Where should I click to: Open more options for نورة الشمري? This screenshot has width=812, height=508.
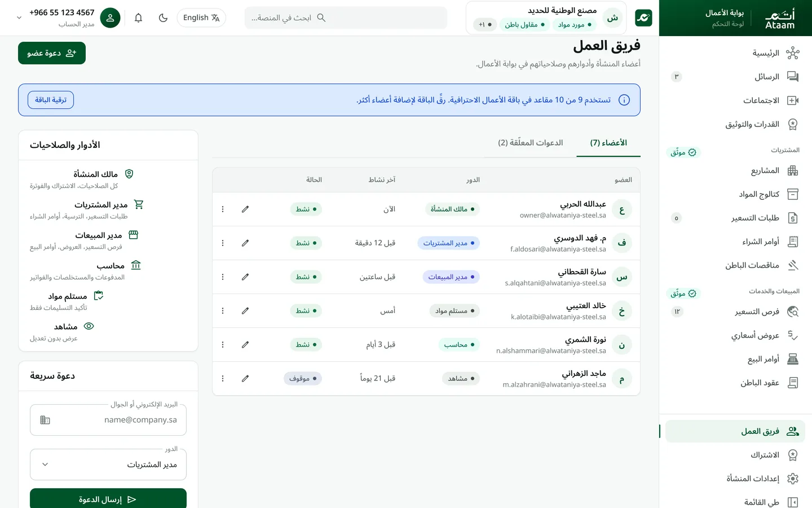(x=223, y=344)
